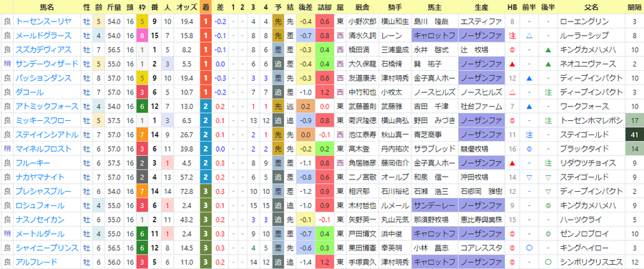Open horse link シャイニープリンス
The image size is (644, 269).
pos(47,248)
